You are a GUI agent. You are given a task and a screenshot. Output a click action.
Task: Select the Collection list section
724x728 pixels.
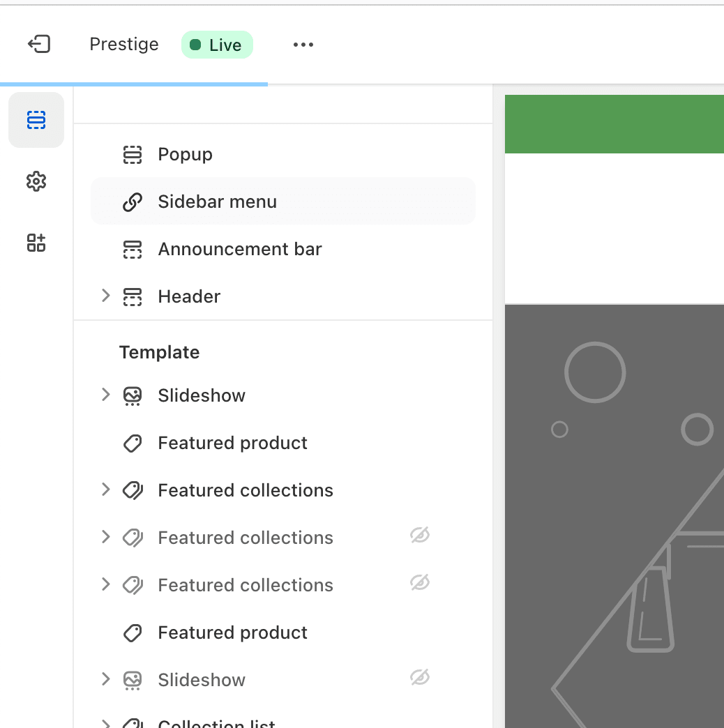(283, 722)
